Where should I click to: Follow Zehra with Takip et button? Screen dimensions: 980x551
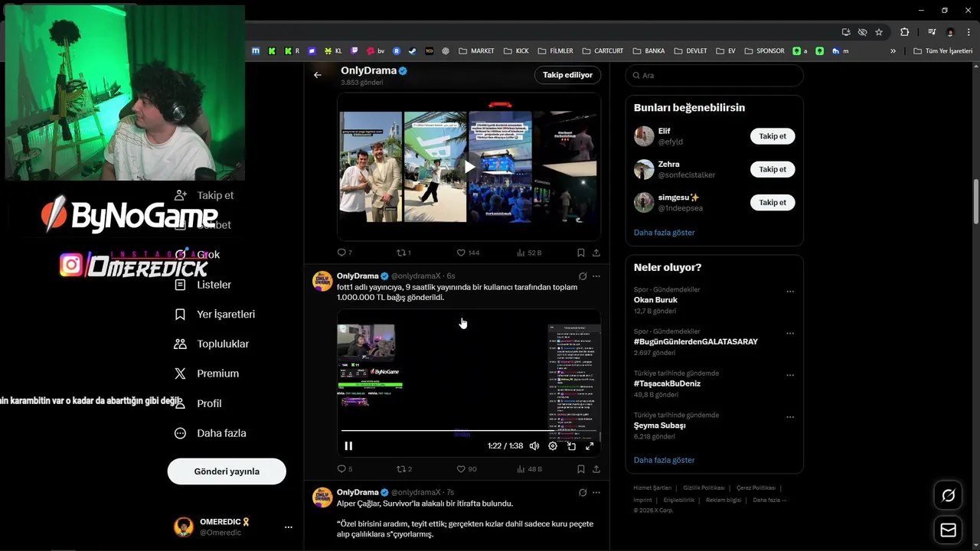[x=773, y=169]
